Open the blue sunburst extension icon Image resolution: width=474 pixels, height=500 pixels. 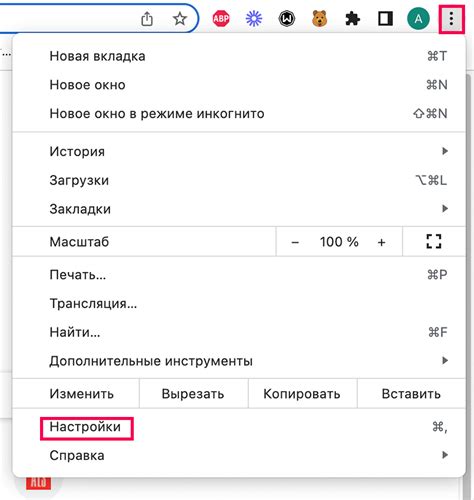[x=254, y=19]
